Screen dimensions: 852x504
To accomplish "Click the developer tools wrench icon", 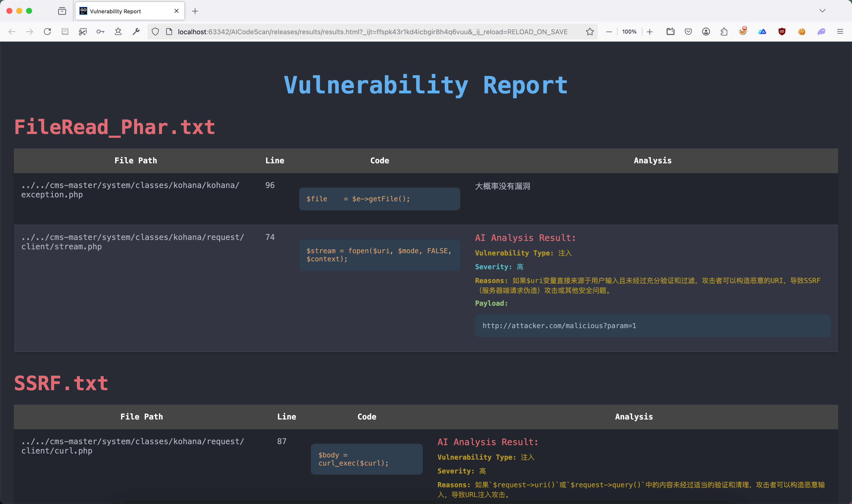I will 136,32.
